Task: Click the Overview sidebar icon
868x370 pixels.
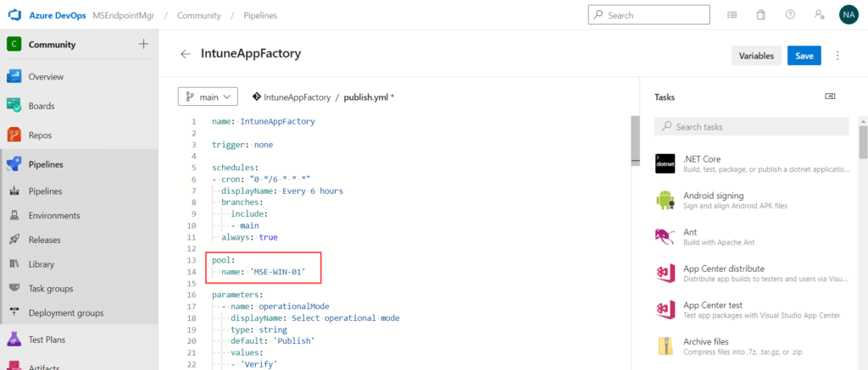Action: (14, 76)
